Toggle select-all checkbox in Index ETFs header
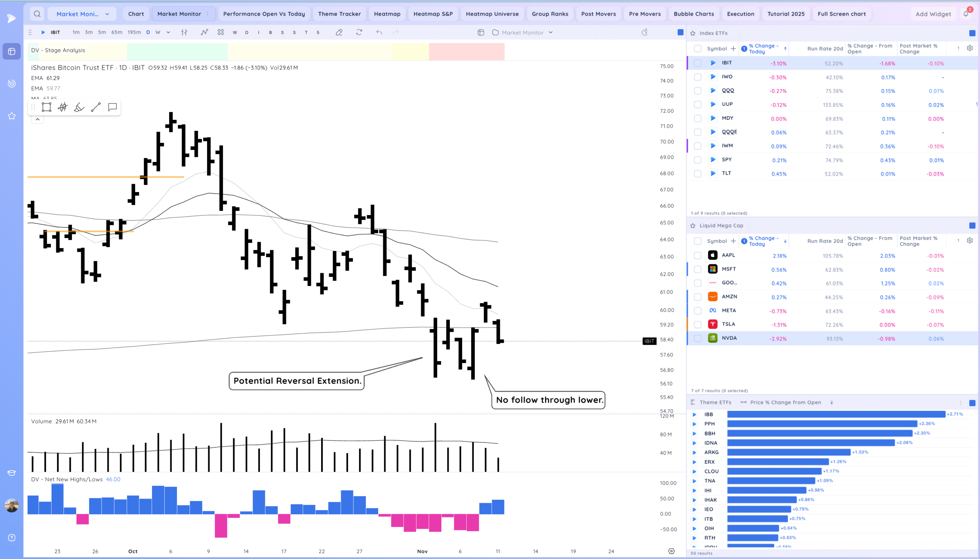This screenshot has height=559, width=980. 698,49
